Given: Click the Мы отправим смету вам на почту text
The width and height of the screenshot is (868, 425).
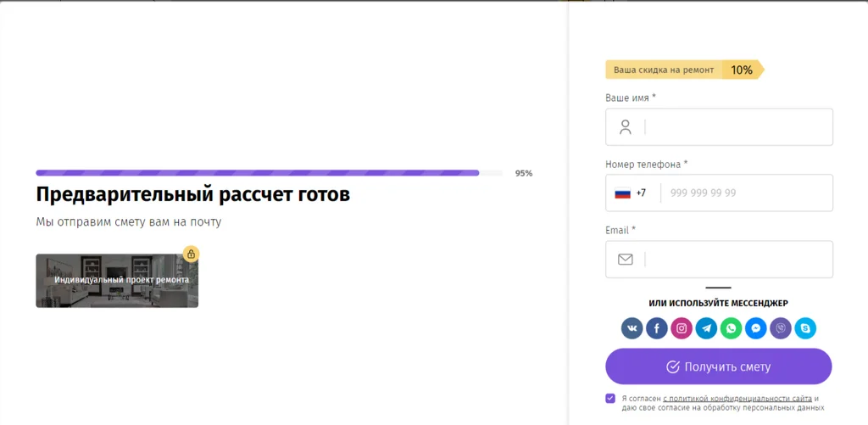Looking at the screenshot, I should [129, 222].
